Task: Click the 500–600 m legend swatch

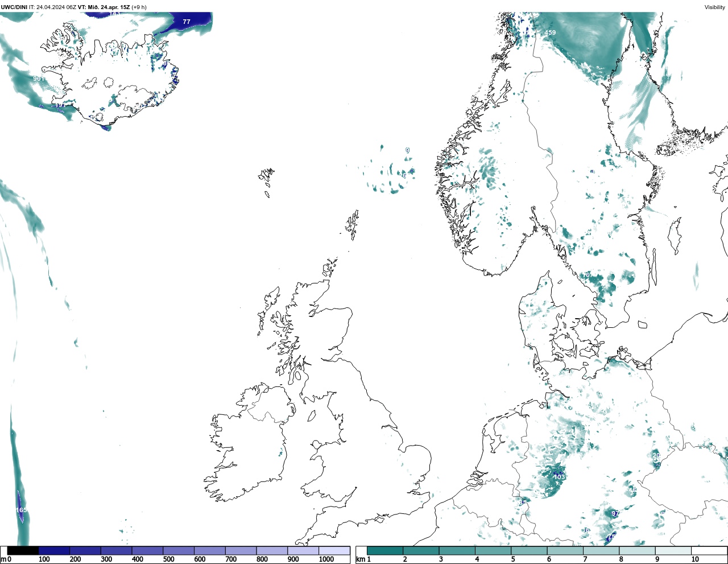Action: [179, 551]
